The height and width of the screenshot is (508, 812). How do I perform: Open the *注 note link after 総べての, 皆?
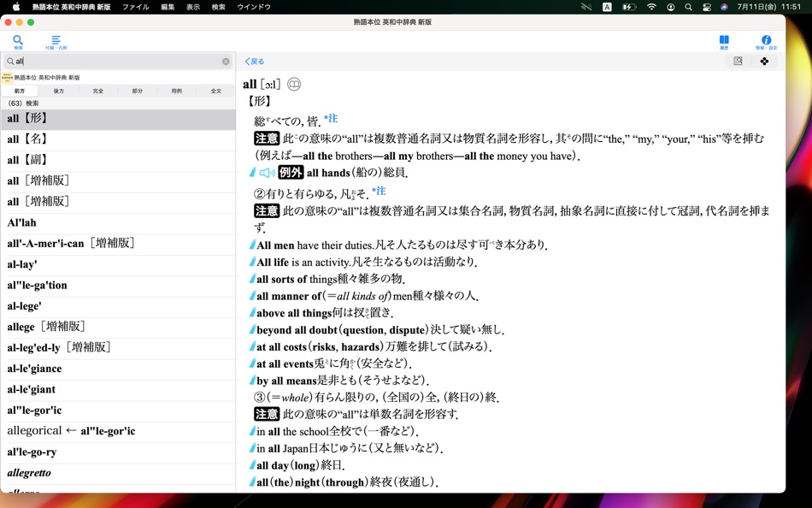(x=331, y=119)
